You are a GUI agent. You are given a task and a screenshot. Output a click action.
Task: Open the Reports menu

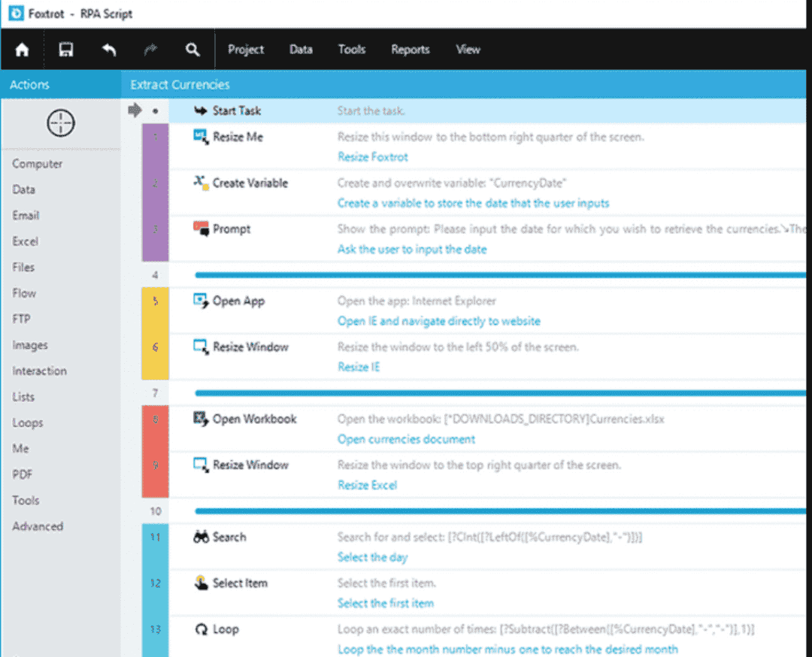point(410,49)
